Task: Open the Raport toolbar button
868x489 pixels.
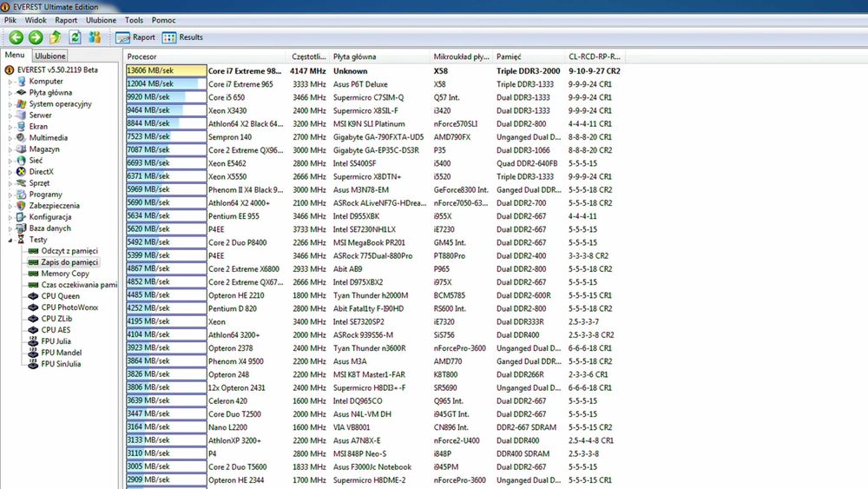Action: coord(135,37)
